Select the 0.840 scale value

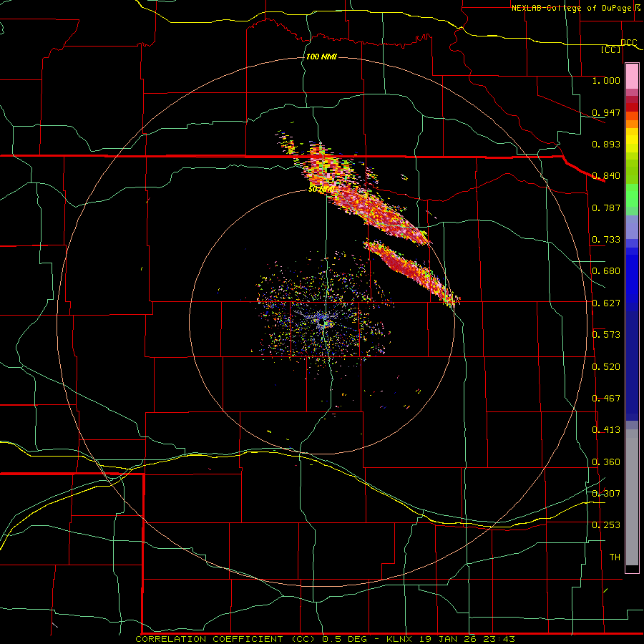(606, 176)
